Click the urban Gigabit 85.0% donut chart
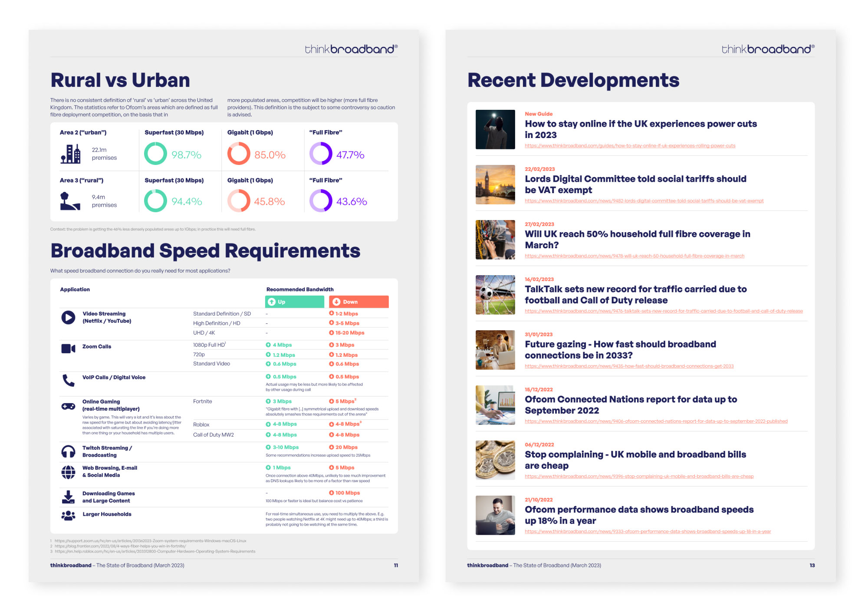 239,154
